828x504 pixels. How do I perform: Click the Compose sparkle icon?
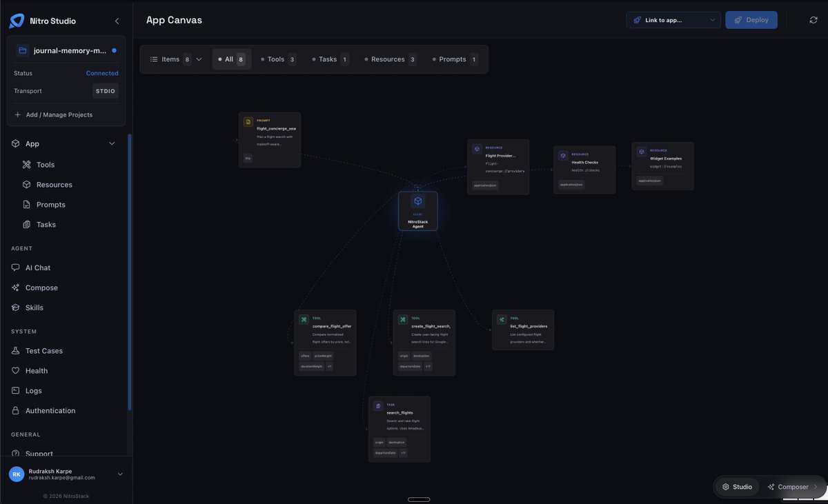pos(16,288)
